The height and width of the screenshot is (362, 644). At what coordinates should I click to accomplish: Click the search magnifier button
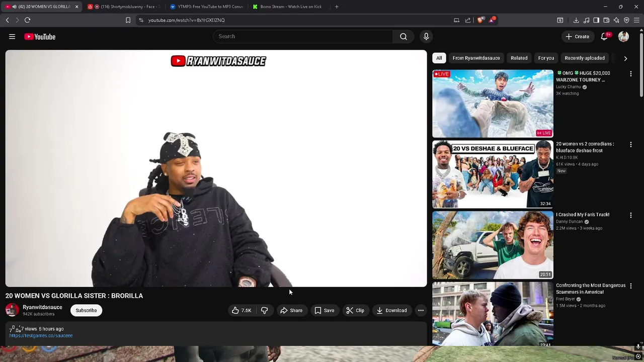pyautogui.click(x=404, y=37)
